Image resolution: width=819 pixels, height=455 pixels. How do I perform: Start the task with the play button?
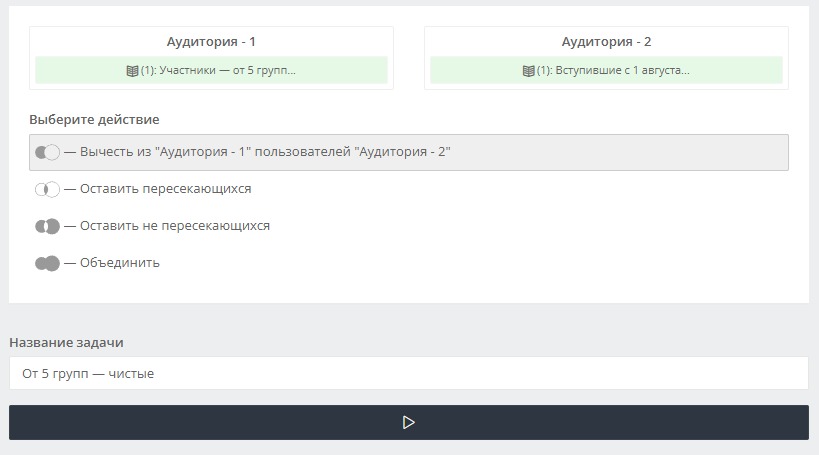408,422
